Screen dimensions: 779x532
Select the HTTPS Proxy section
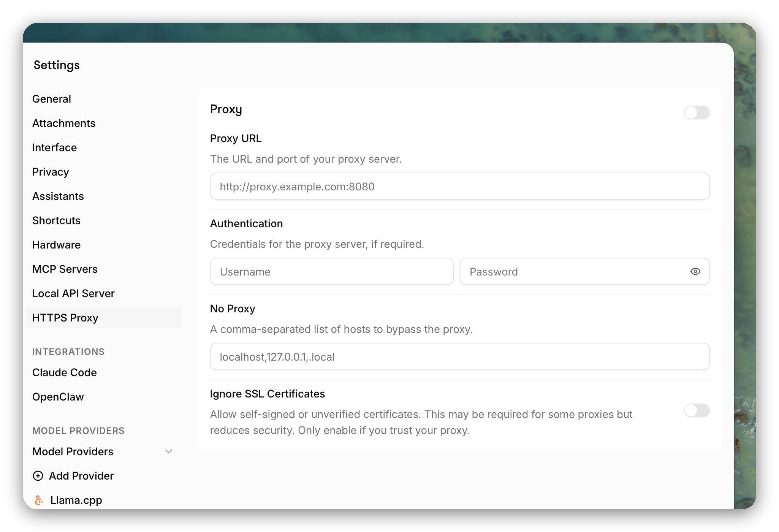click(x=65, y=318)
